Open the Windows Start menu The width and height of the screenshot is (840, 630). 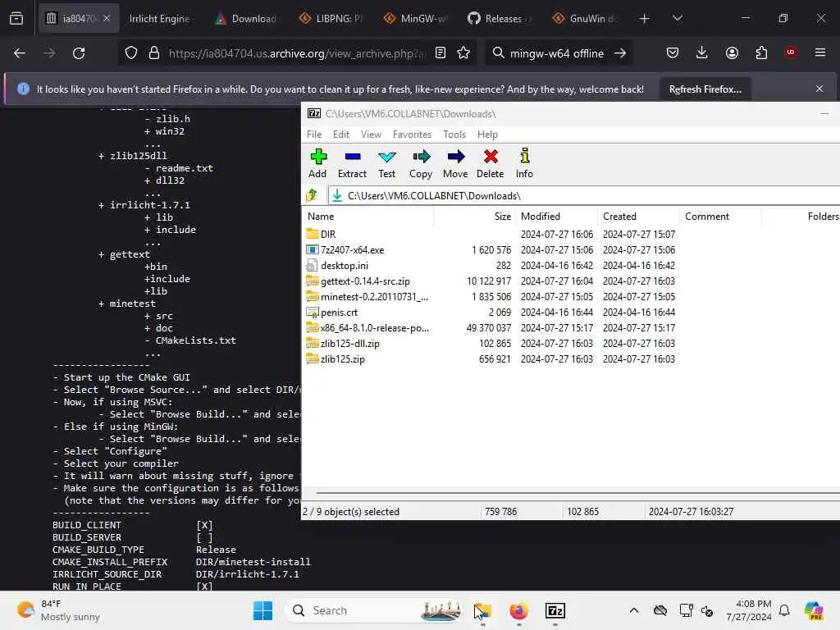click(262, 610)
